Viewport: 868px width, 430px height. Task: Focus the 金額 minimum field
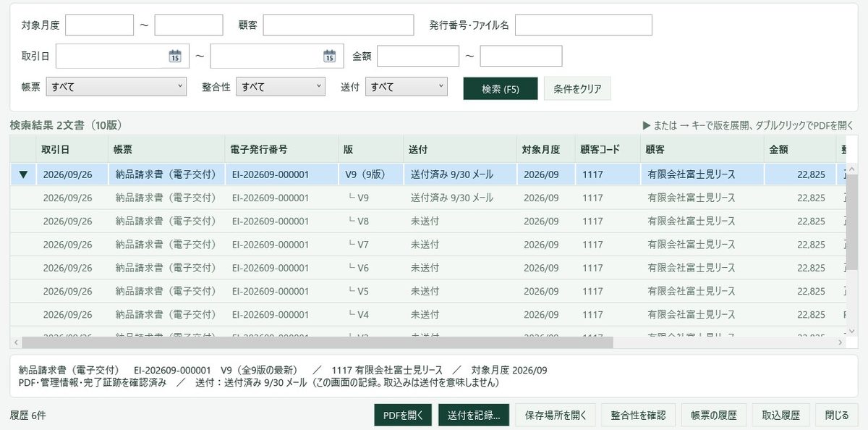coord(418,56)
